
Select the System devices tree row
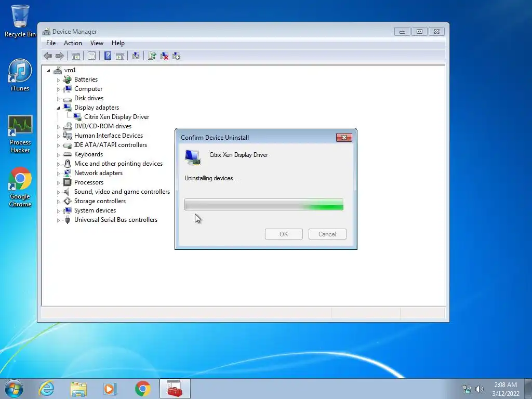point(95,210)
